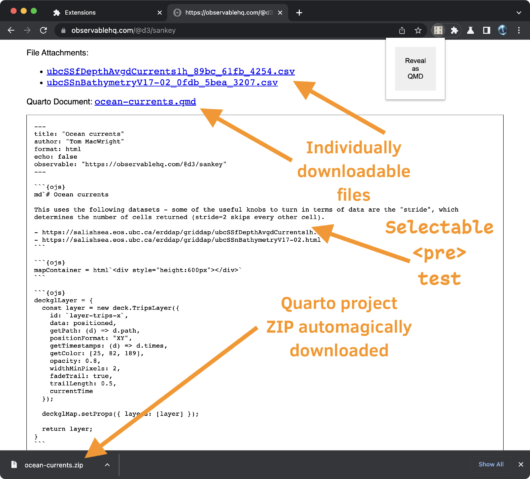Download ubcSSnBathymetryV17-02 csv file
This screenshot has width=530, height=479.
[x=162, y=83]
